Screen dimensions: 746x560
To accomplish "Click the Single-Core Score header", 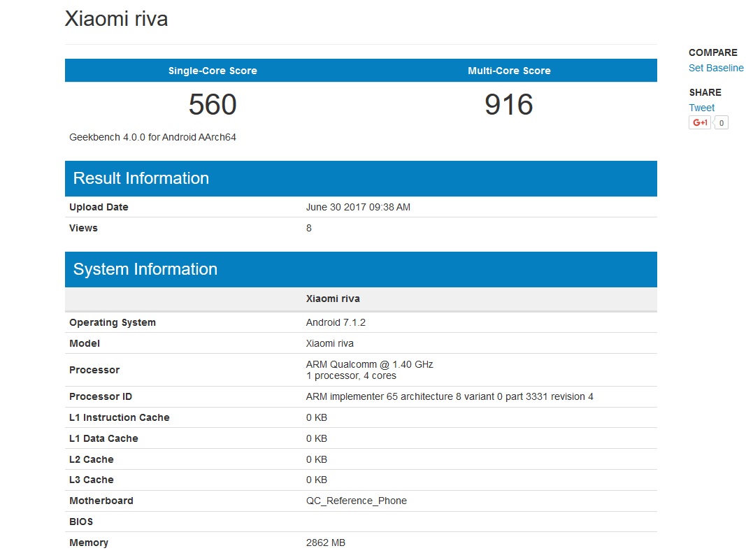I will [x=213, y=71].
